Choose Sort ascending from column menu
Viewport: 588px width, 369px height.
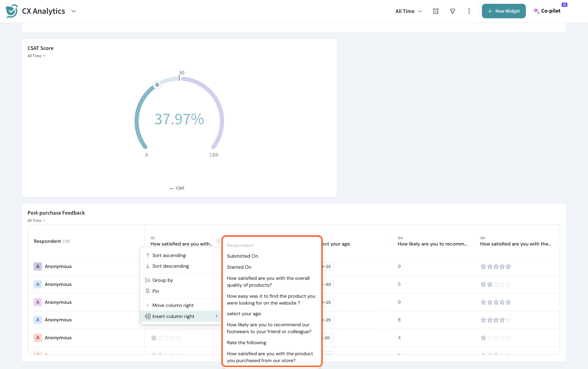pyautogui.click(x=169, y=255)
